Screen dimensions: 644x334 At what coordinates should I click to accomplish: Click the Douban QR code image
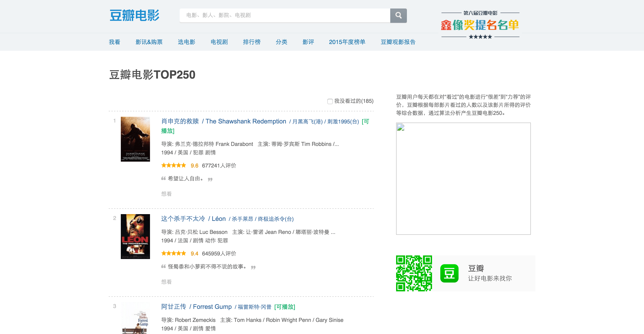click(414, 273)
